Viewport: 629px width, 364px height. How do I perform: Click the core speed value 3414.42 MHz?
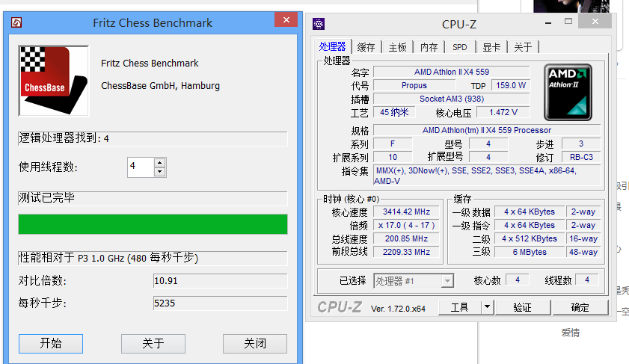[x=406, y=212]
